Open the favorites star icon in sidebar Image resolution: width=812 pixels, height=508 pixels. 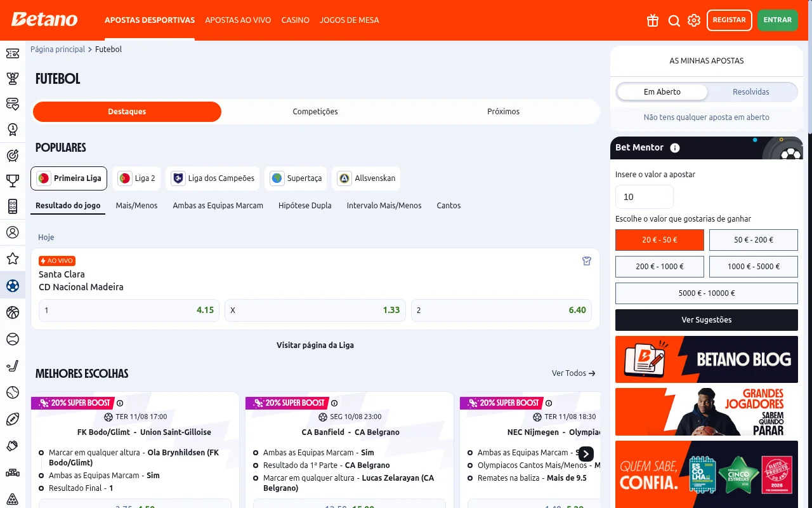(13, 258)
